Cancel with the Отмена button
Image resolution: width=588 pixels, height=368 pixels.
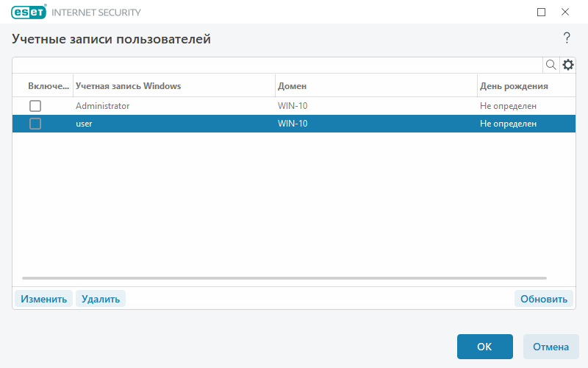click(551, 347)
